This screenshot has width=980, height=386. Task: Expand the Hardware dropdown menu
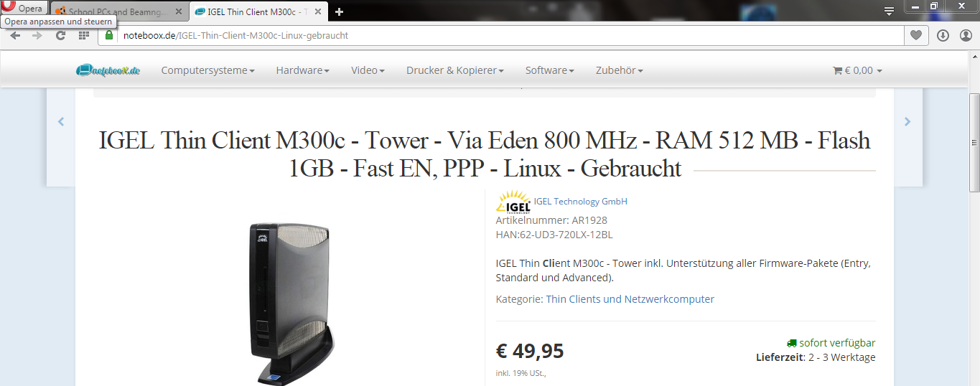pos(302,70)
